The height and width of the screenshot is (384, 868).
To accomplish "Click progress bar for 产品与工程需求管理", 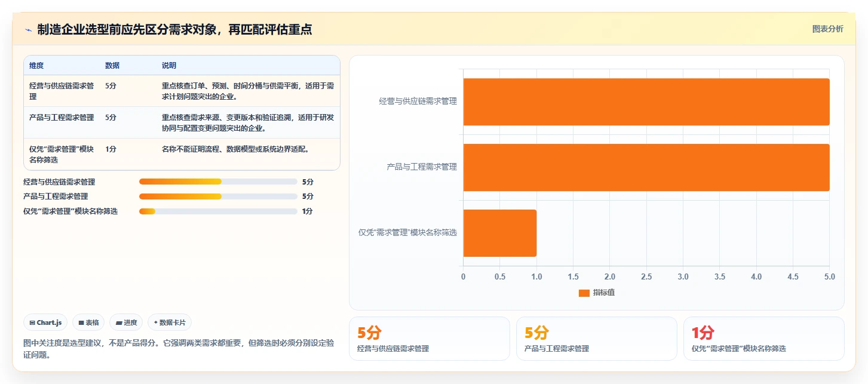I will tap(218, 196).
